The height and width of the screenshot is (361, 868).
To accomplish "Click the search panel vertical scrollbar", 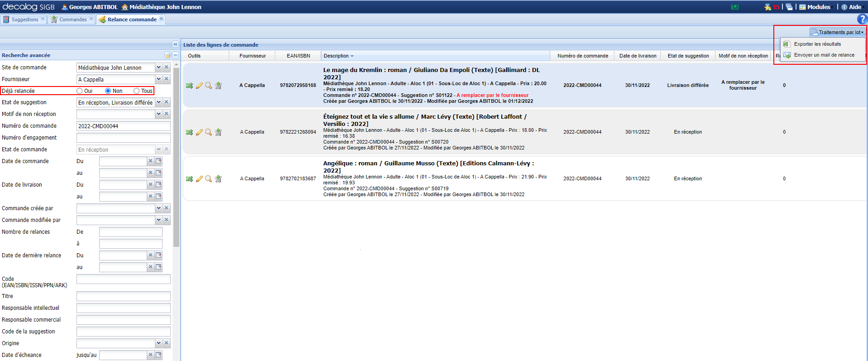I will [x=177, y=156].
